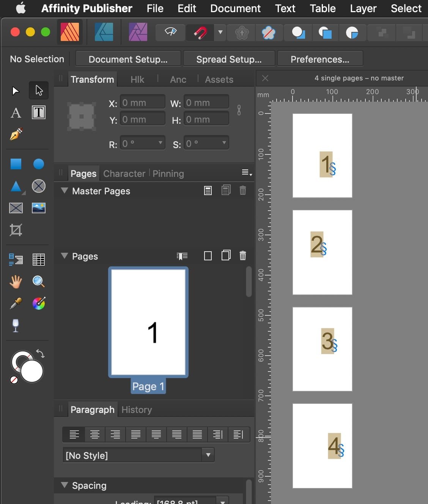Open the Table menu

322,8
